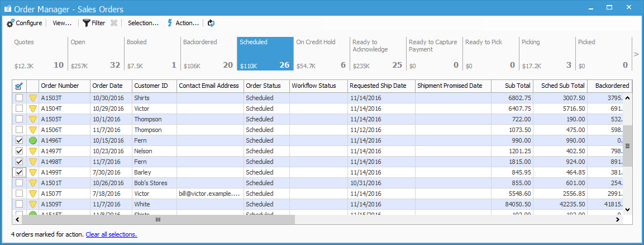Viewport: 644px width, 245px height.
Task: Uncheck the box for order A1496T
Action: click(x=19, y=140)
